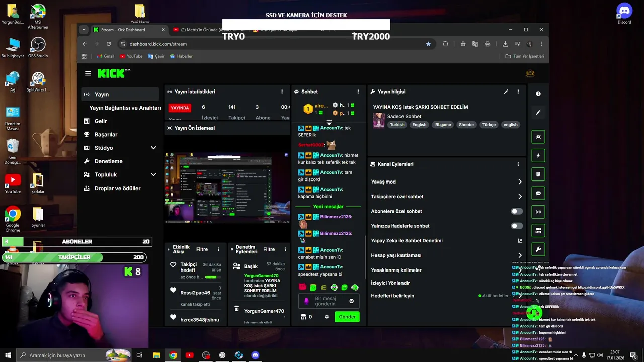Collapse the pinned leaderboard in chat
Screen dimensions: 644x362
tap(329, 123)
